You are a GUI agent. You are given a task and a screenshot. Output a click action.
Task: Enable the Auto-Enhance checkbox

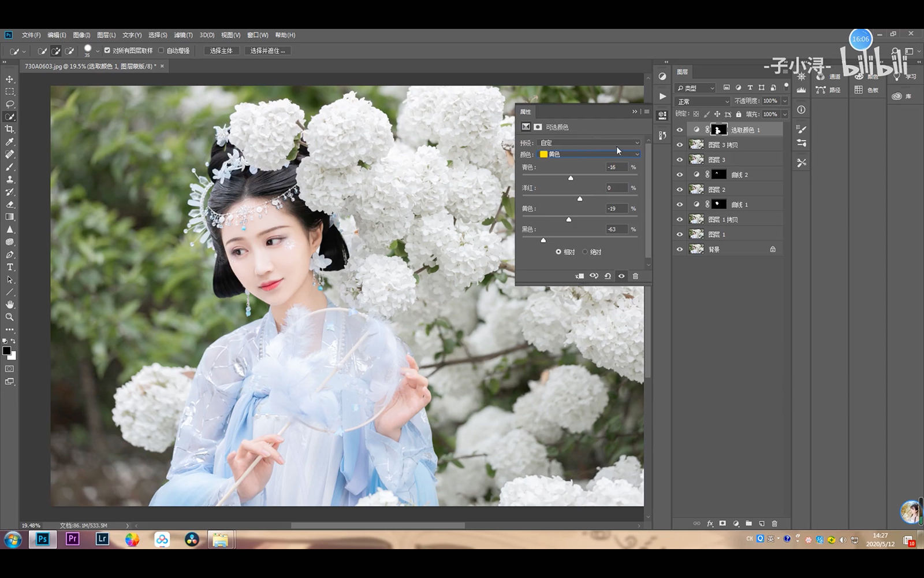coord(161,51)
